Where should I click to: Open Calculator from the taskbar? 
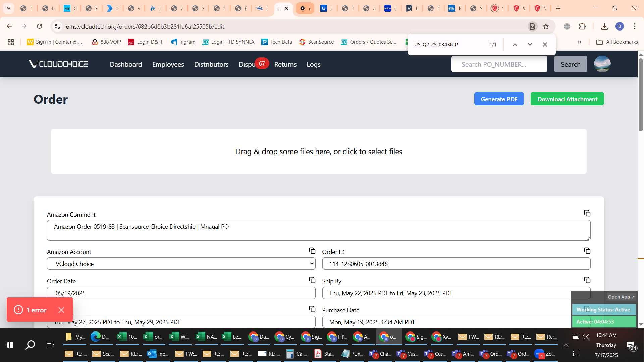click(x=297, y=354)
